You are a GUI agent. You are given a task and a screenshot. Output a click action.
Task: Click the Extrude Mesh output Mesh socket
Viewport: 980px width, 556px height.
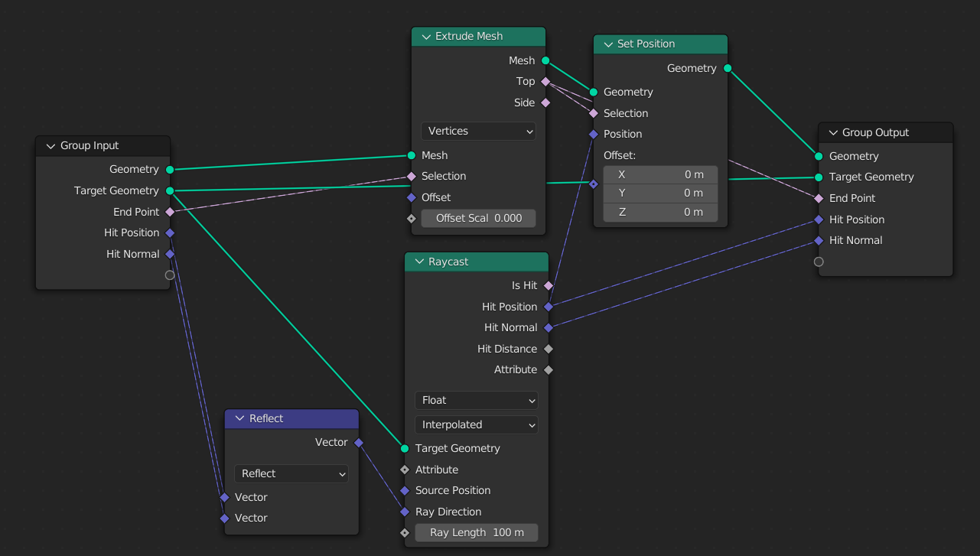tap(545, 60)
